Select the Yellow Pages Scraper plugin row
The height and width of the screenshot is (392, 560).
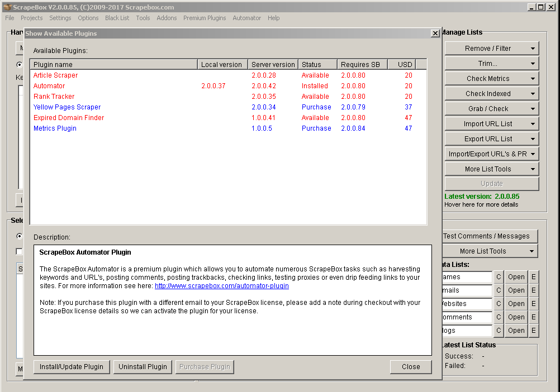click(228, 107)
